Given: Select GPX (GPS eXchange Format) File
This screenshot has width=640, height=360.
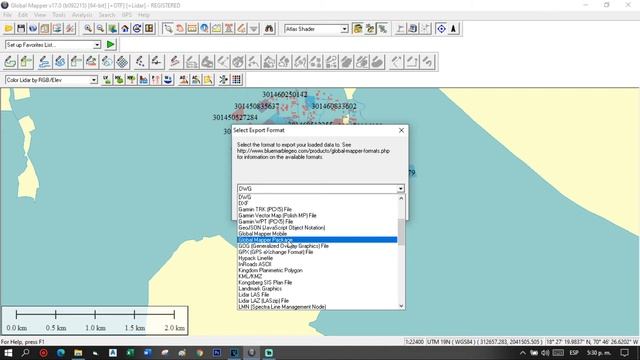Looking at the screenshot, I should pyautogui.click(x=317, y=252).
